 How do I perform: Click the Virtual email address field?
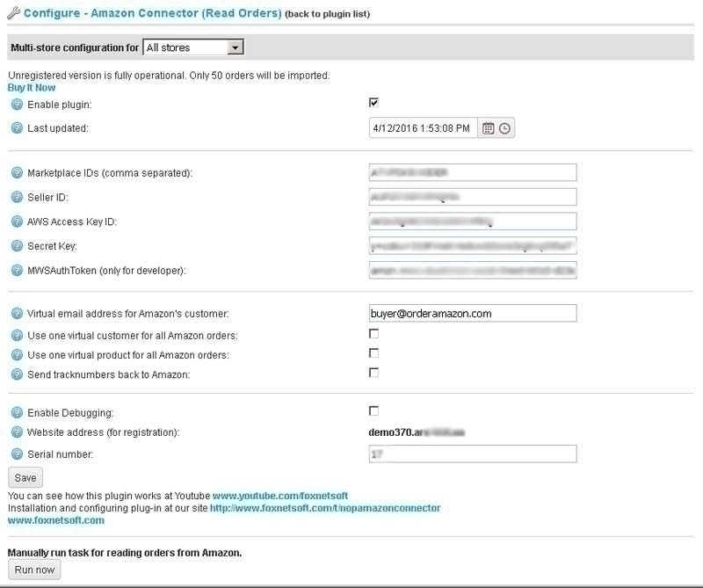click(473, 313)
